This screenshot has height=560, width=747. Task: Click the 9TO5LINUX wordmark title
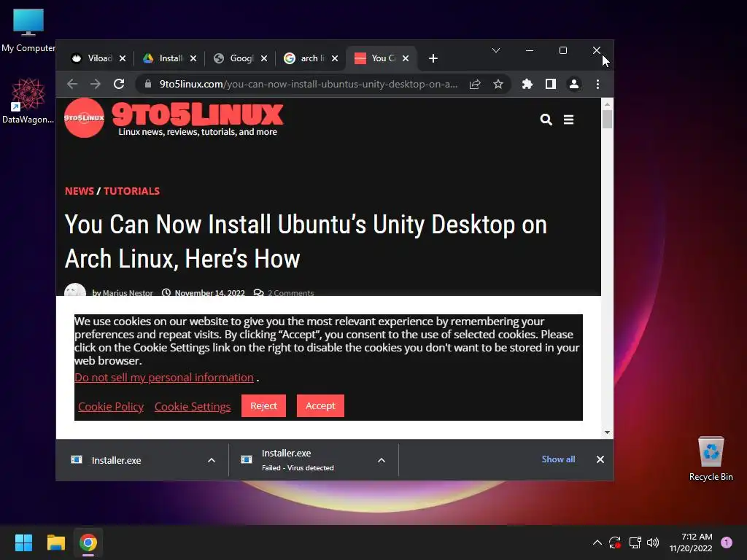click(x=197, y=114)
